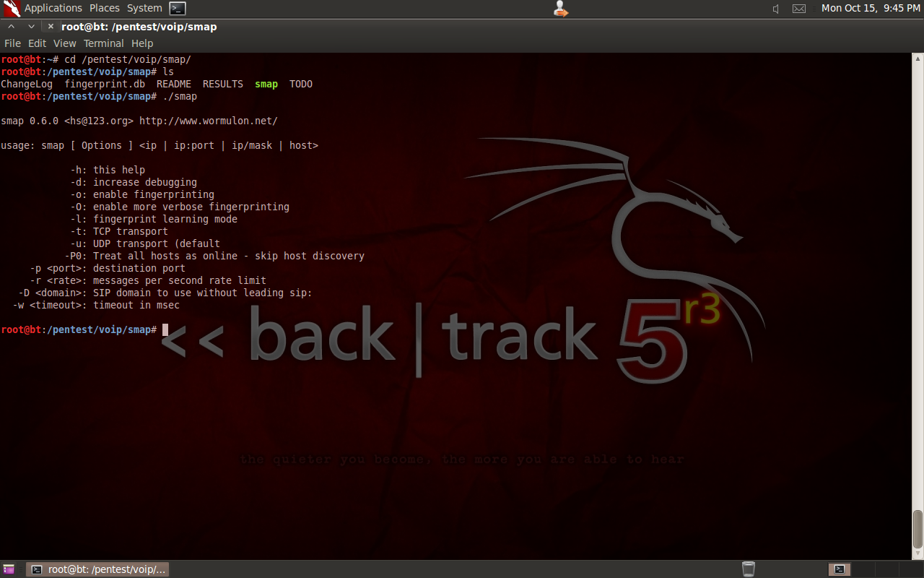Click ChangeLog in the ls output

click(27, 84)
